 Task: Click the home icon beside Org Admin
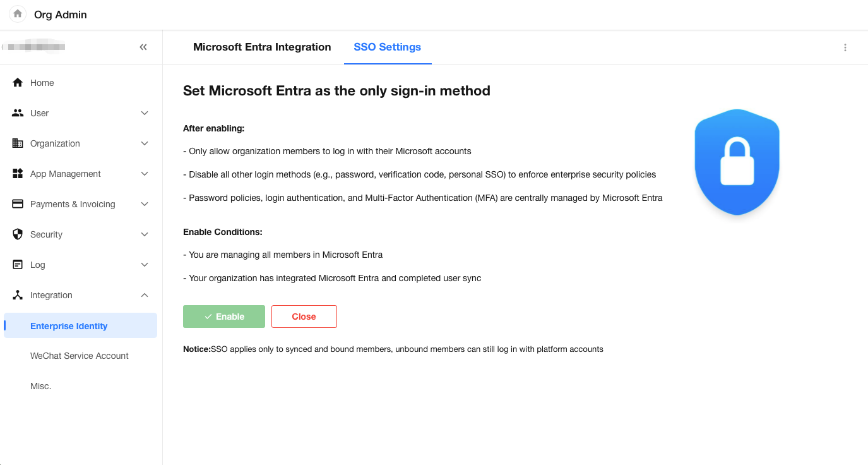coord(18,14)
